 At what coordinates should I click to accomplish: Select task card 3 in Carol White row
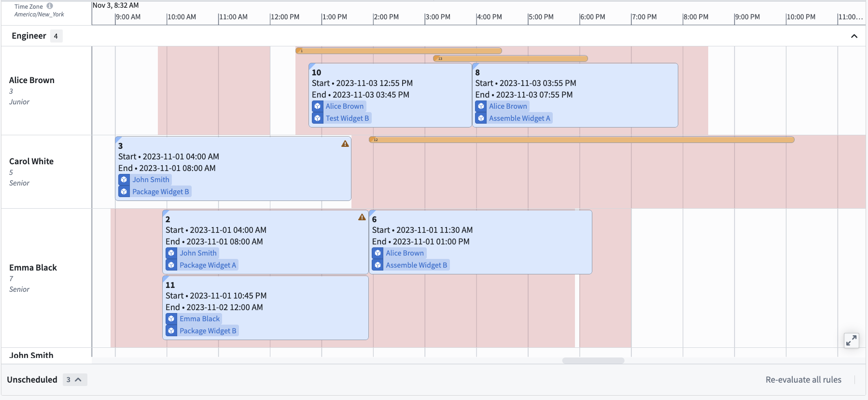[x=233, y=169]
